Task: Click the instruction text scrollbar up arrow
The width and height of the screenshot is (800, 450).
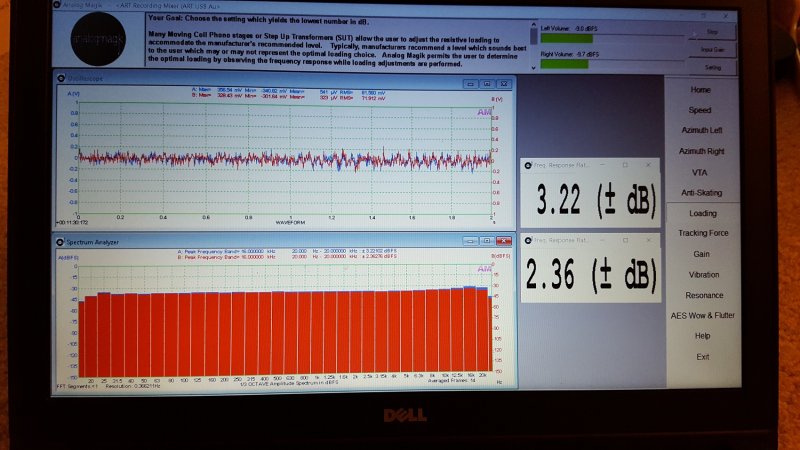Action: point(534,24)
